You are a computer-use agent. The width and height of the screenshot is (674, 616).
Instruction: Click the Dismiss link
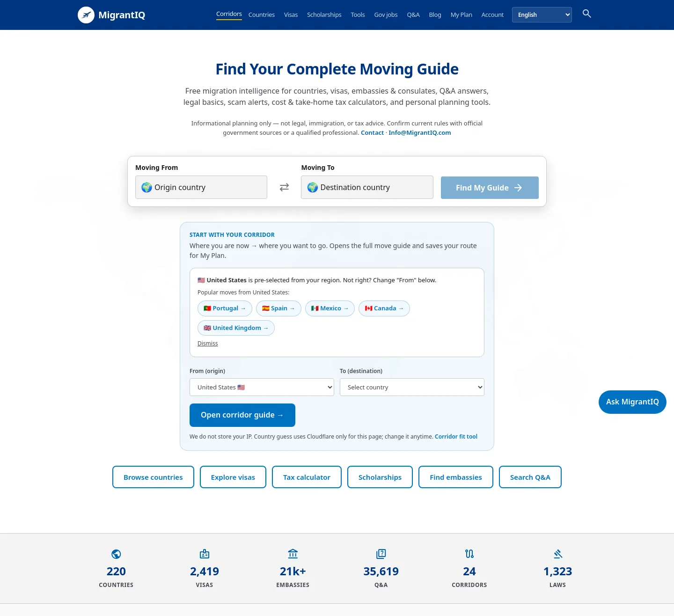coord(208,344)
